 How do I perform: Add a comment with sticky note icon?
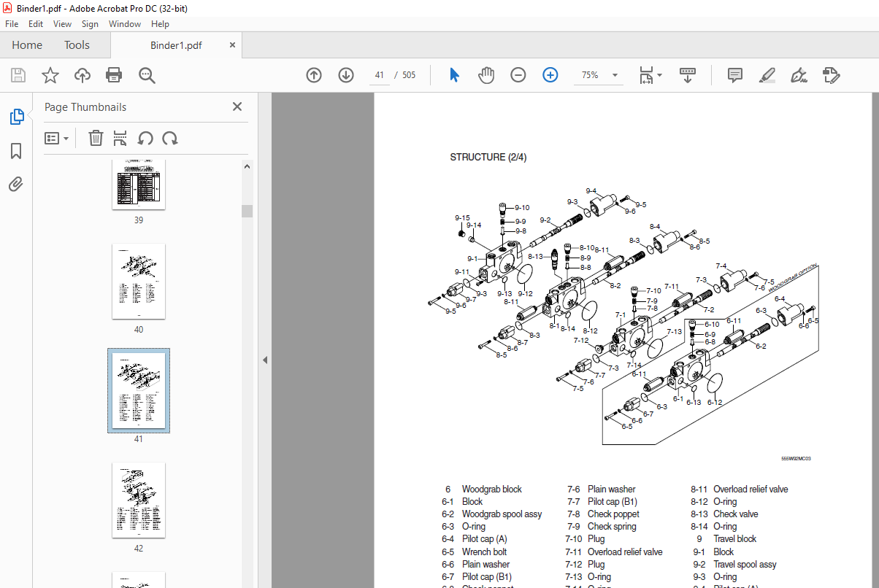click(735, 75)
